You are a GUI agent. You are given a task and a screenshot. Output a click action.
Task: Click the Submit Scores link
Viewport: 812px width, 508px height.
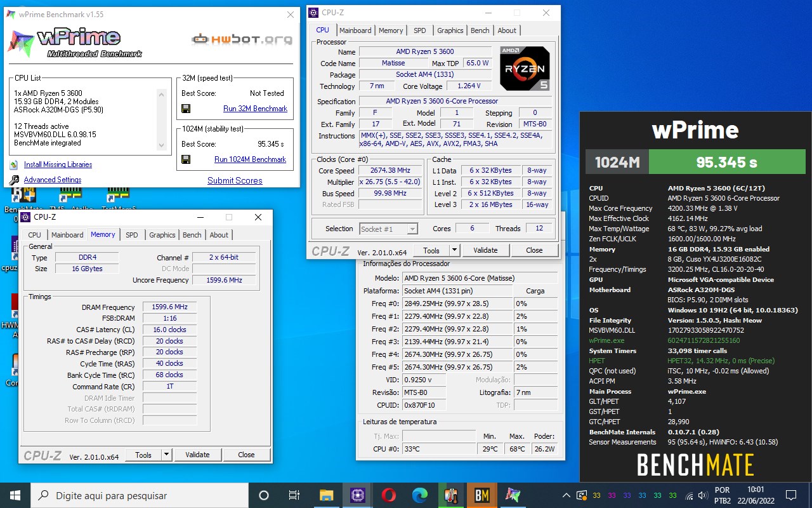[x=235, y=180]
